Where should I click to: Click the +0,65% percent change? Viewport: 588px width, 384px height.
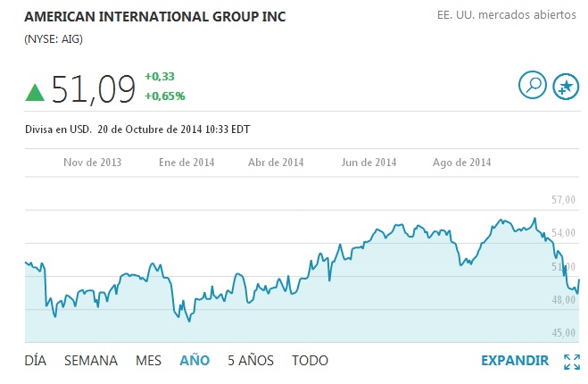[165, 96]
